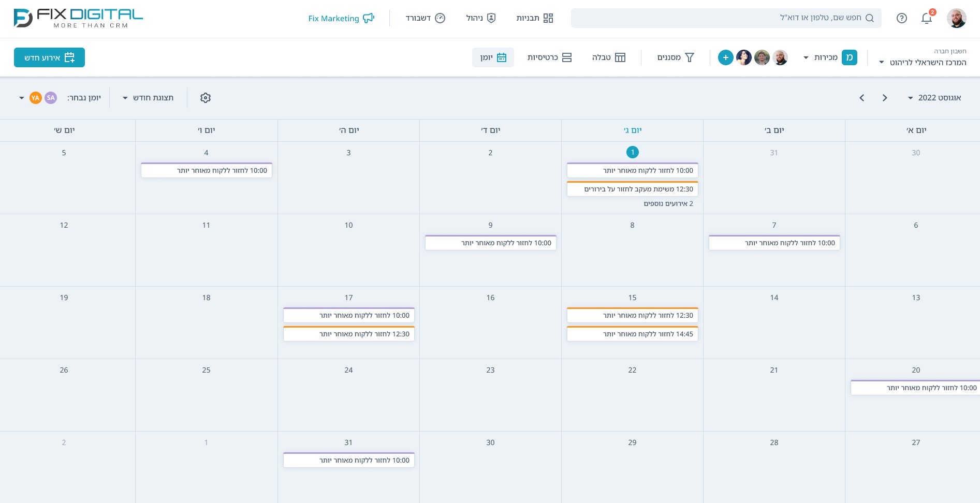Select today's date circle 1
The height and width of the screenshot is (503, 980).
tap(633, 152)
